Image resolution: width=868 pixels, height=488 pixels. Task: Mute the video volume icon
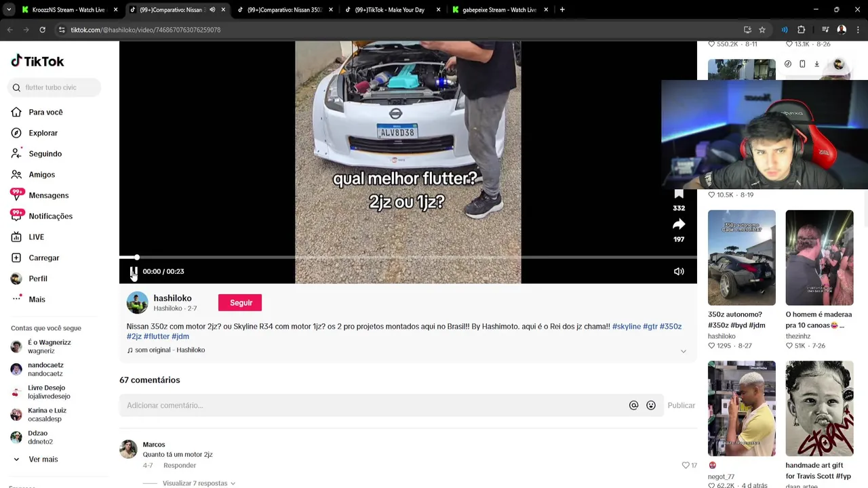[x=679, y=271]
